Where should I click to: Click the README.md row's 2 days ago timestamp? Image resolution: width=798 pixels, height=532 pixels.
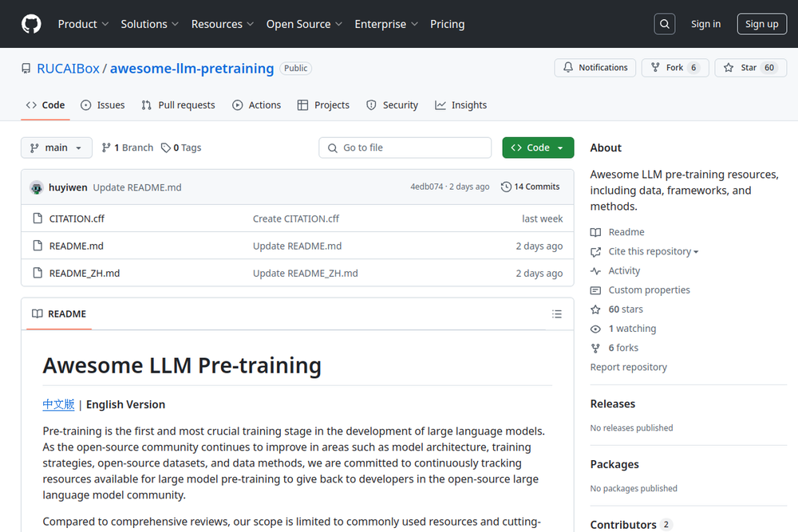tap(539, 246)
